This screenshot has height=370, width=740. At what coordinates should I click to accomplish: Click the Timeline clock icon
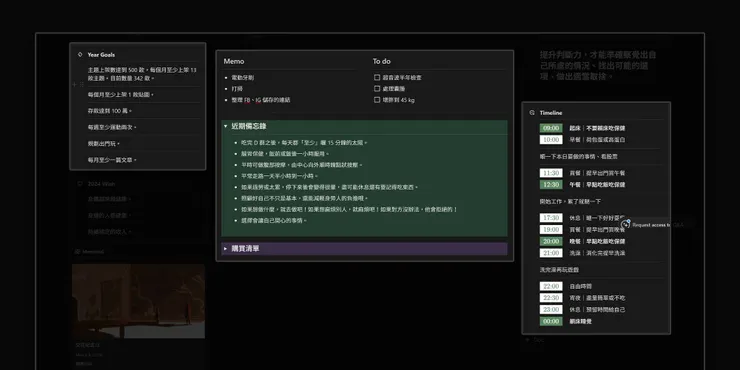(x=532, y=113)
